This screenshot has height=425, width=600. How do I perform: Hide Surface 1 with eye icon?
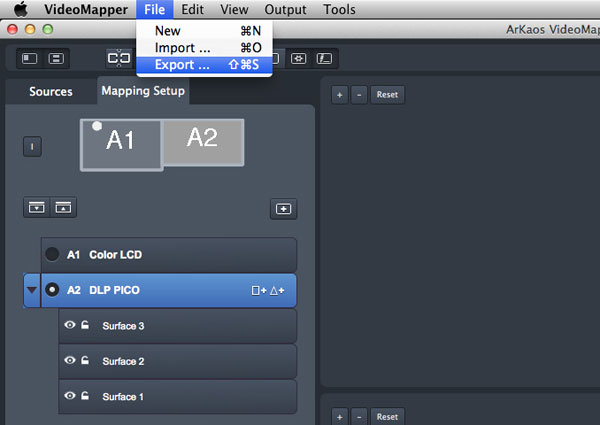(x=70, y=396)
